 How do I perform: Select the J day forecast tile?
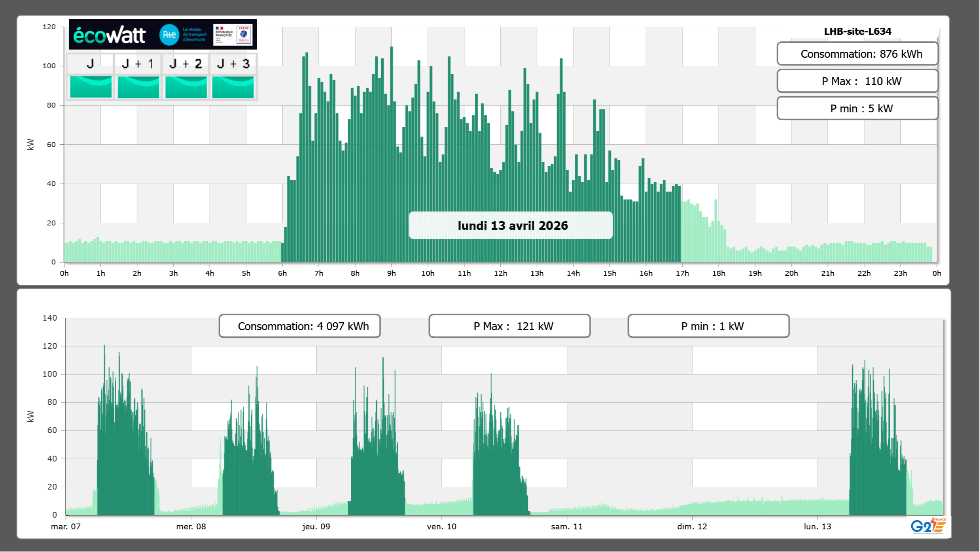click(90, 64)
